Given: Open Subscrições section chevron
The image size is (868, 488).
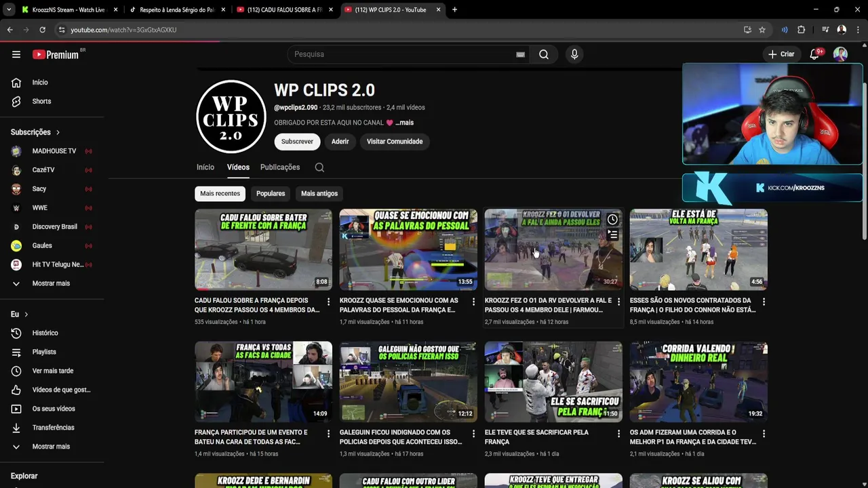Looking at the screenshot, I should coord(58,132).
